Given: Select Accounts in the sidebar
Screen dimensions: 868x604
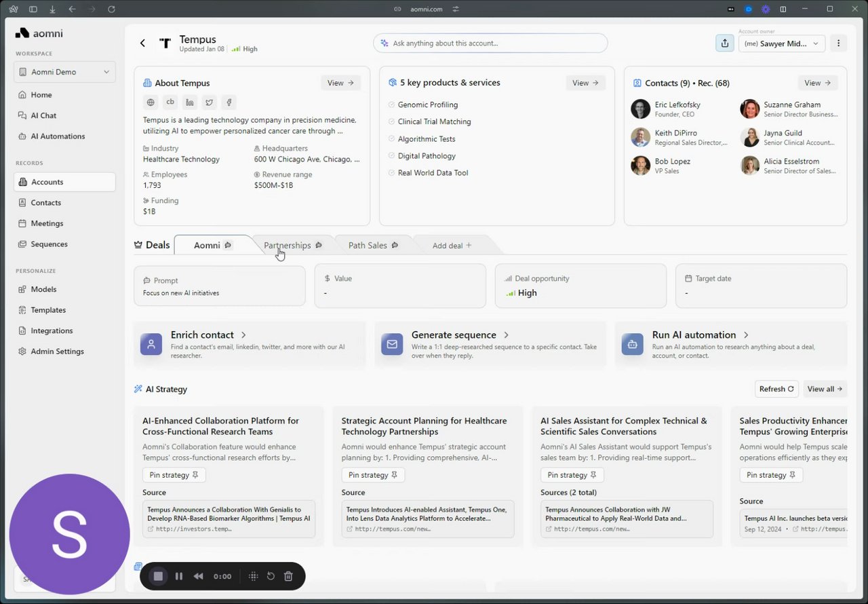Looking at the screenshot, I should click(x=64, y=182).
